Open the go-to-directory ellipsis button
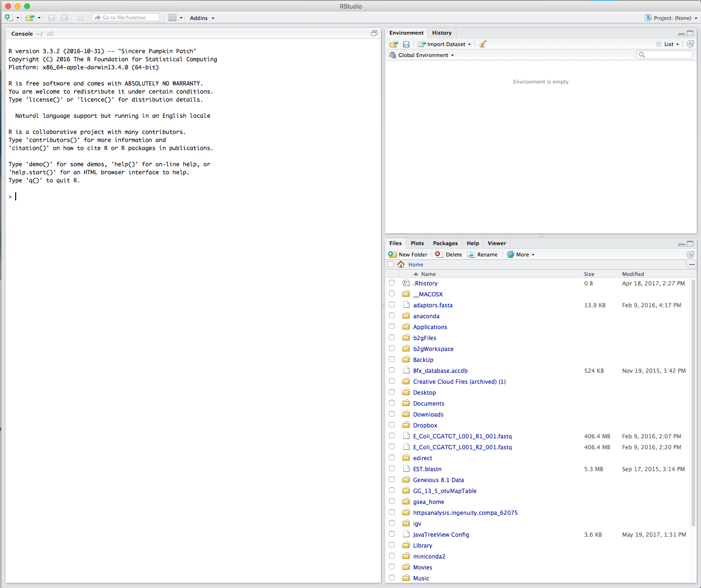The image size is (701, 588). click(692, 265)
